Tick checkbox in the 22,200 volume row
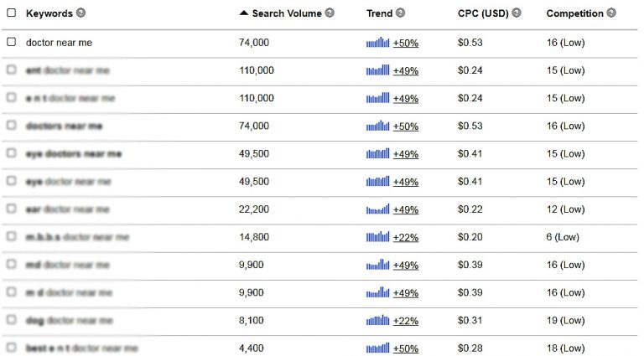Image resolution: width=644 pixels, height=356 pixels. 12,209
